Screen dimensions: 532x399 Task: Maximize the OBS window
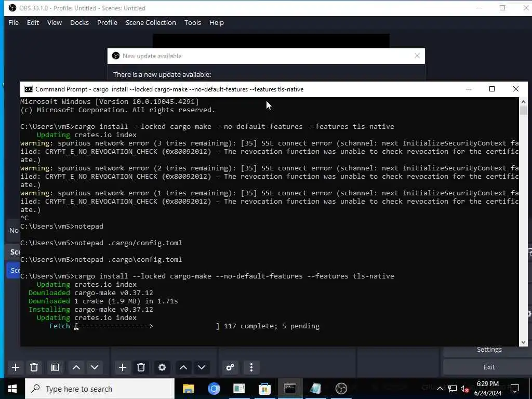tap(502, 8)
